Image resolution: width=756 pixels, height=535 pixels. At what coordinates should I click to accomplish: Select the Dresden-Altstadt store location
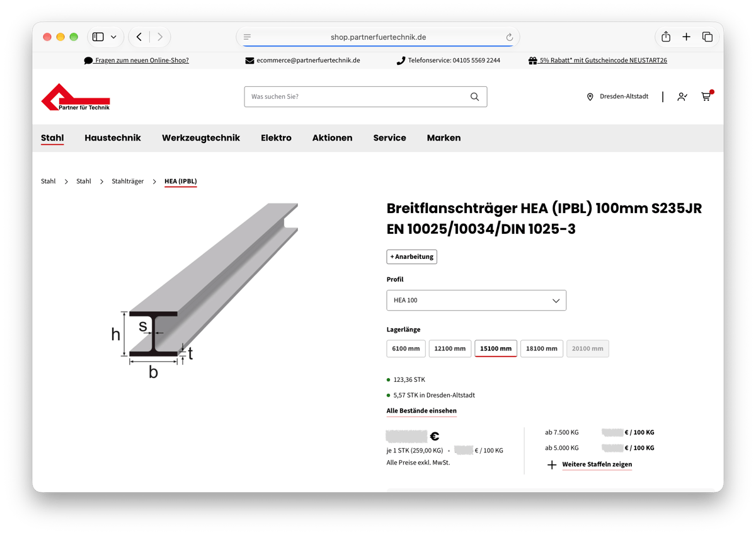[624, 96]
